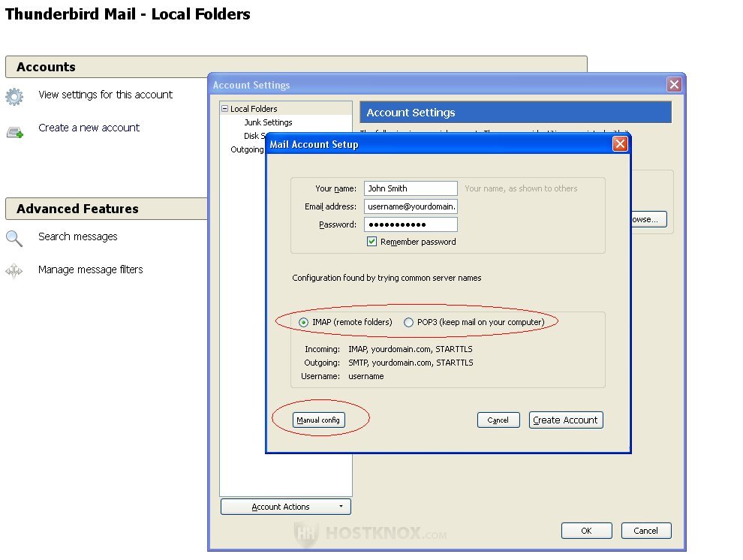Click the Email address input field
The width and height of the screenshot is (743, 560).
[x=411, y=206]
